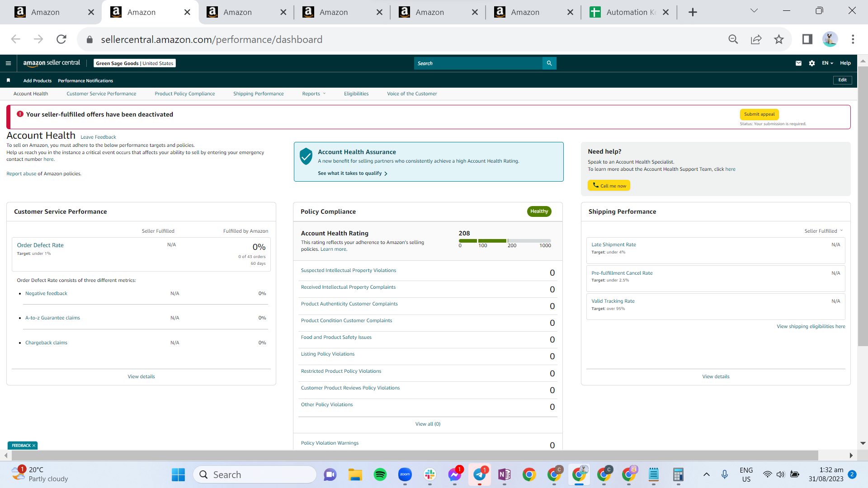The height and width of the screenshot is (488, 868).
Task: Click View all (0) under Policy Compliance
Action: [428, 424]
